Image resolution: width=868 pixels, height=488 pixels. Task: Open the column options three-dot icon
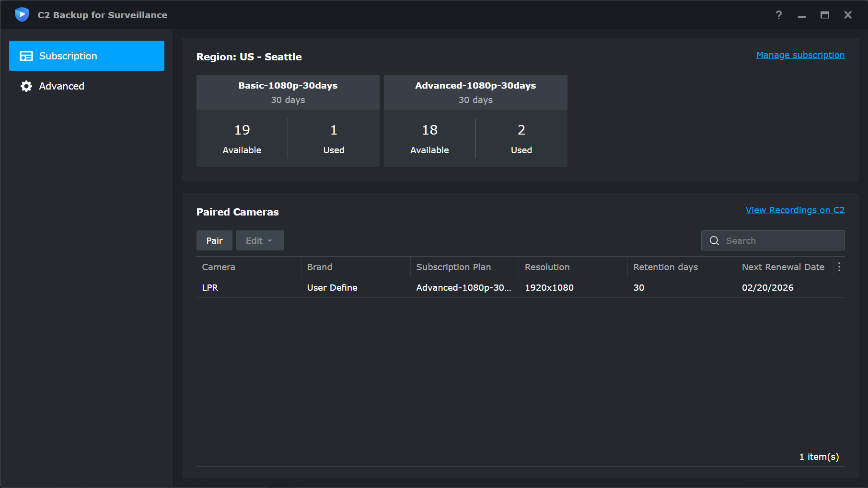(839, 267)
